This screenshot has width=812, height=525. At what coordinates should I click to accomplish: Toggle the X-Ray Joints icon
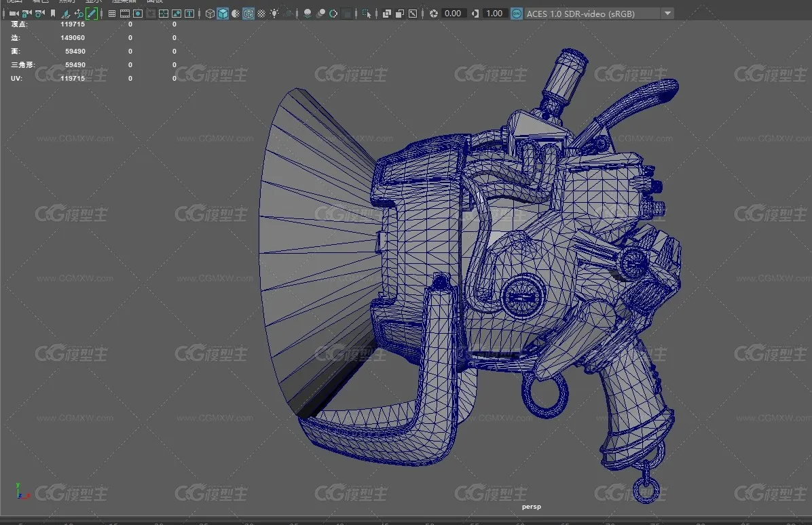(413, 14)
